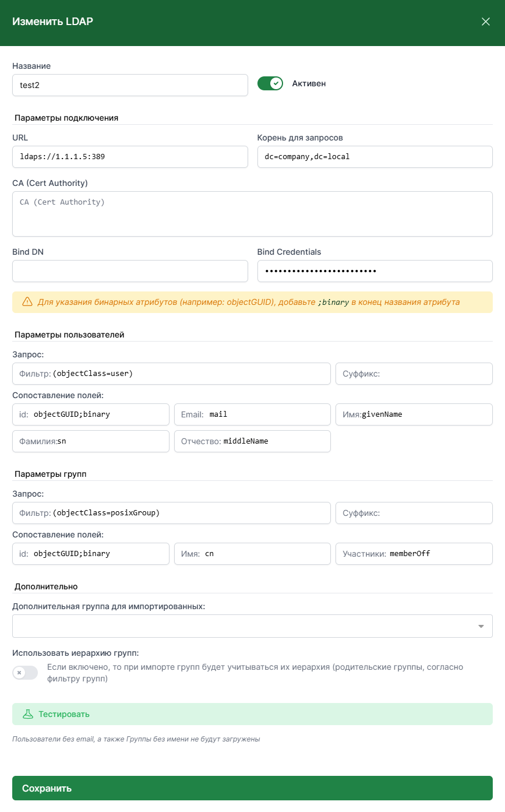The image size is (505, 812).
Task: Focus the Название input field
Action: 130,85
